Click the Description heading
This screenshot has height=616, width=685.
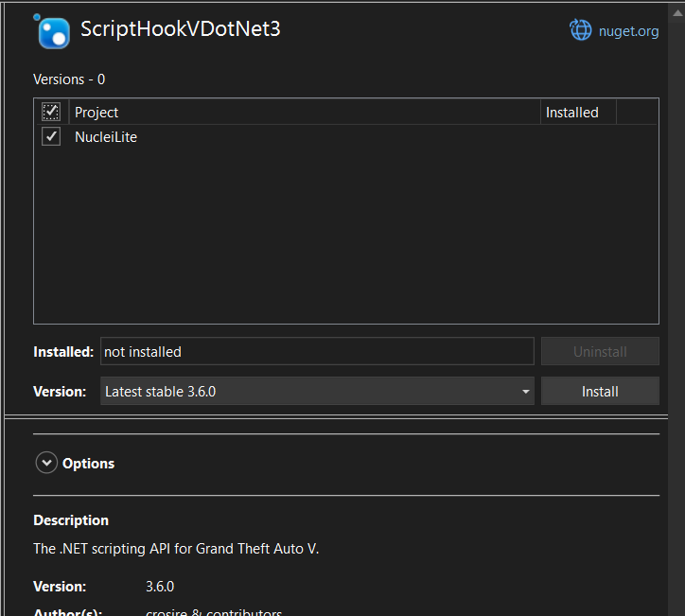coord(71,519)
